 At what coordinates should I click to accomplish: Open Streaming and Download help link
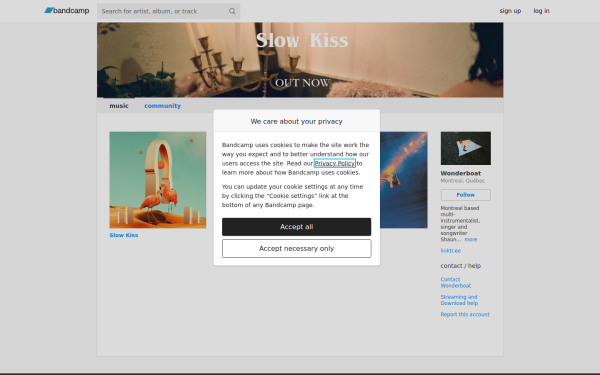pos(459,300)
